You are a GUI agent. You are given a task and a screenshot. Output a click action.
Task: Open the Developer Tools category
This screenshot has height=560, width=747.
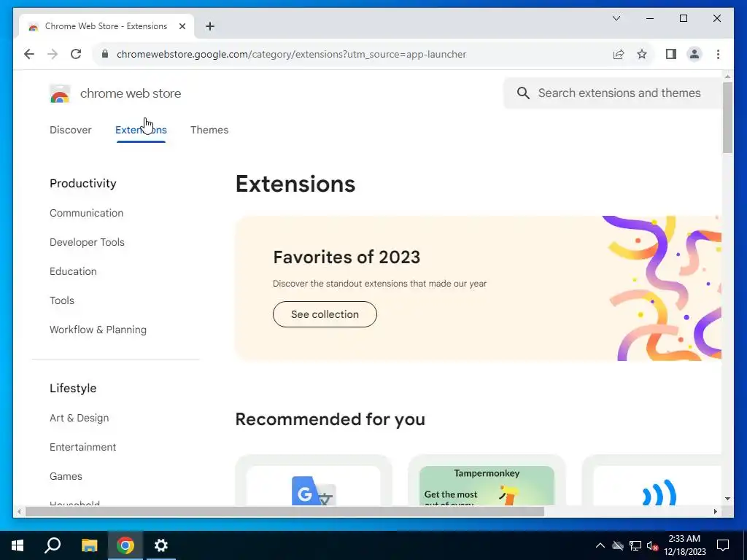pos(87,242)
